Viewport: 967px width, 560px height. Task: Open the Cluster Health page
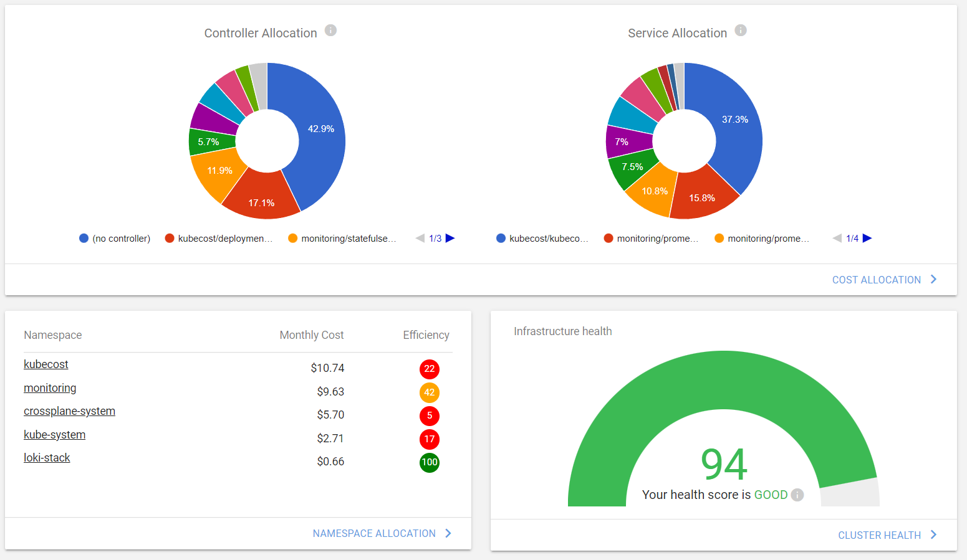[x=879, y=534]
